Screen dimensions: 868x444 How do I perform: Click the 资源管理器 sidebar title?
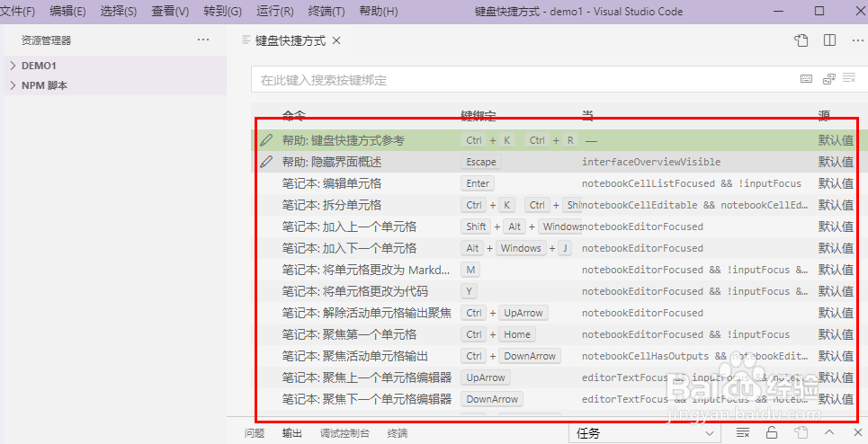pos(46,40)
